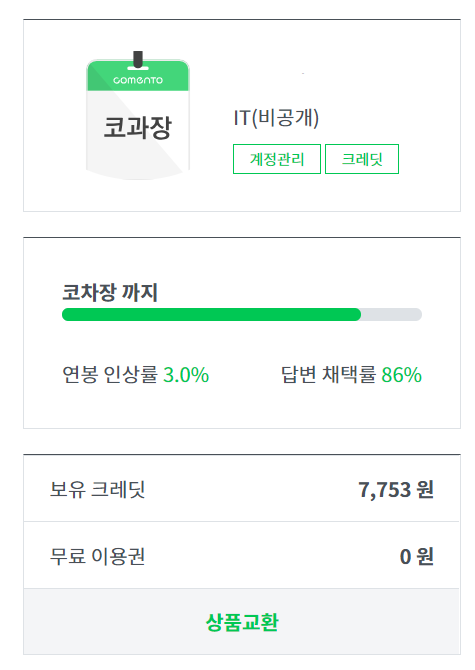
Task: Click the 코과장 title text on badge
Action: click(138, 127)
